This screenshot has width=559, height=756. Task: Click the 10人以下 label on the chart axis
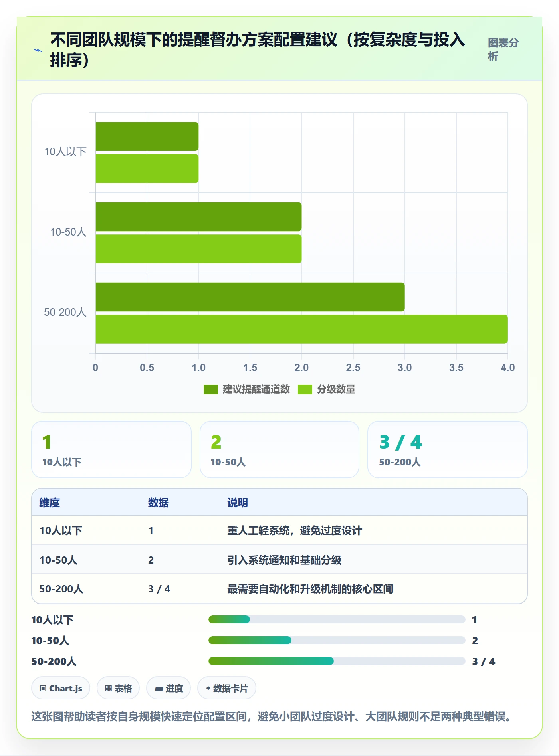tap(65, 152)
